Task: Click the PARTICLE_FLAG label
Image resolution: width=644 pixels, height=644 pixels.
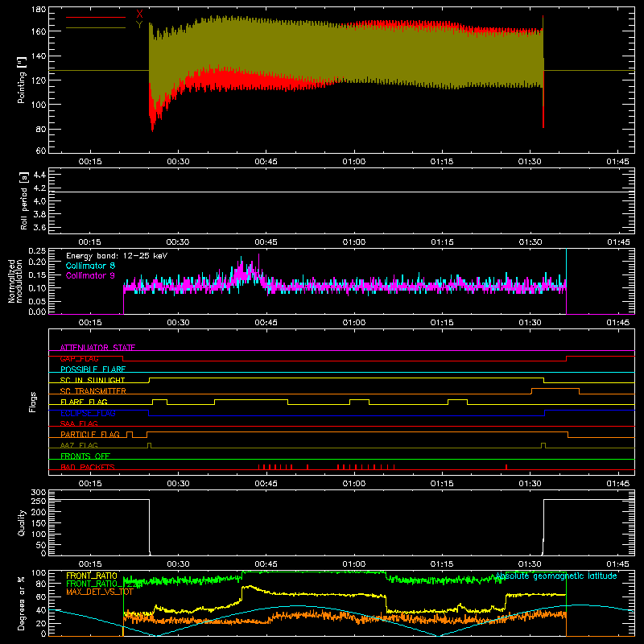Action: coord(90,434)
